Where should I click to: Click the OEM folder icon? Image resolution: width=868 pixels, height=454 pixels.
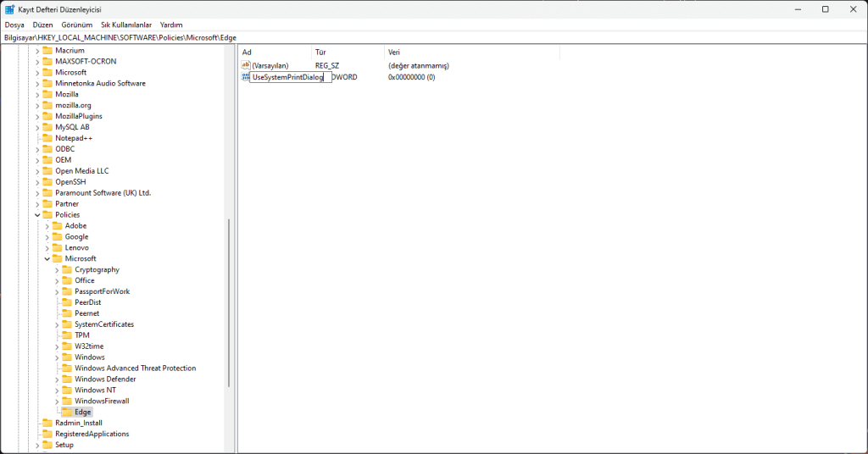[47, 160]
